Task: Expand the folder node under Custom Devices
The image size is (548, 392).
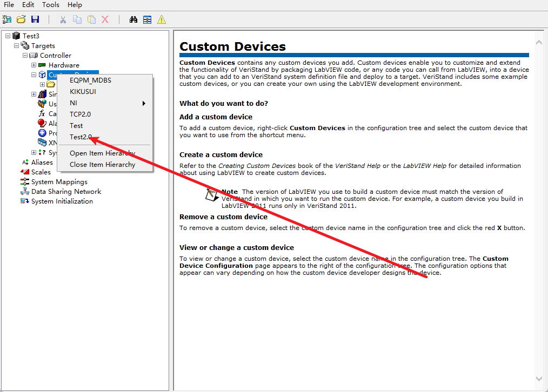Action: (x=43, y=84)
